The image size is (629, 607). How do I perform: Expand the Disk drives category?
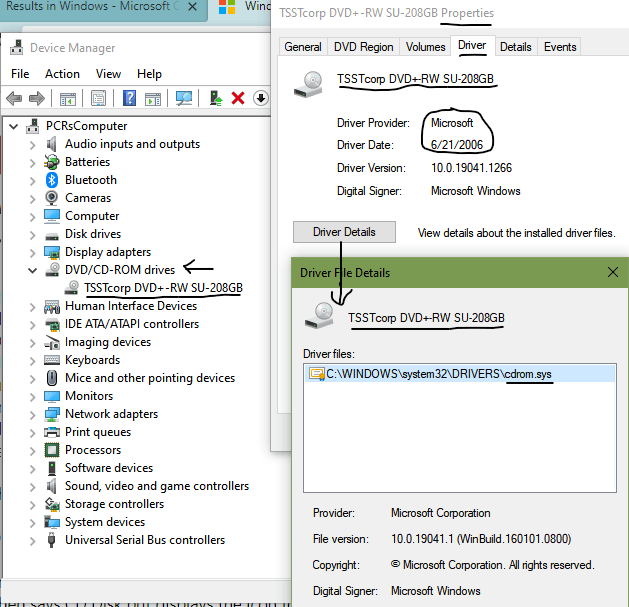[x=32, y=235]
